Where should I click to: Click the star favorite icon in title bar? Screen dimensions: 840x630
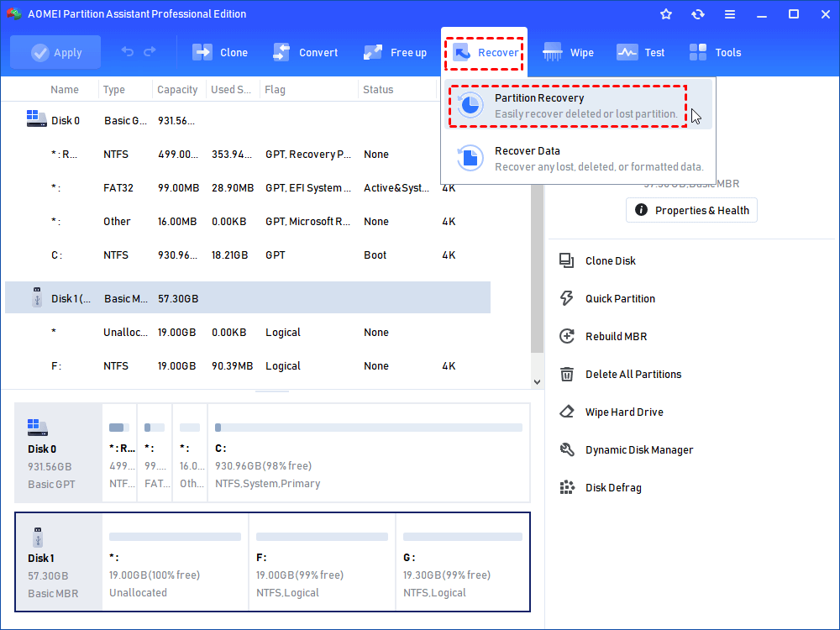666,14
